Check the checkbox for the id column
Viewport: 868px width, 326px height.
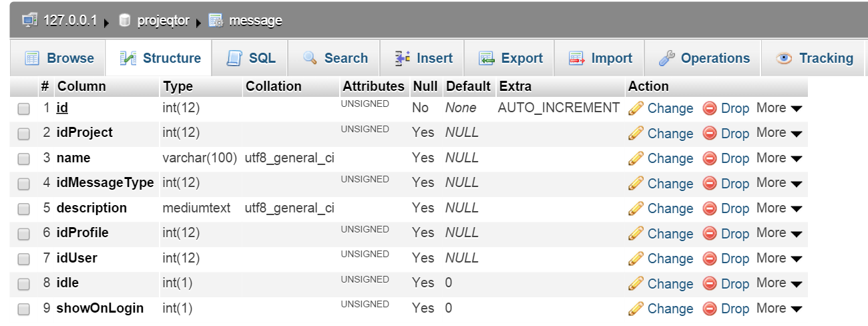pyautogui.click(x=24, y=109)
